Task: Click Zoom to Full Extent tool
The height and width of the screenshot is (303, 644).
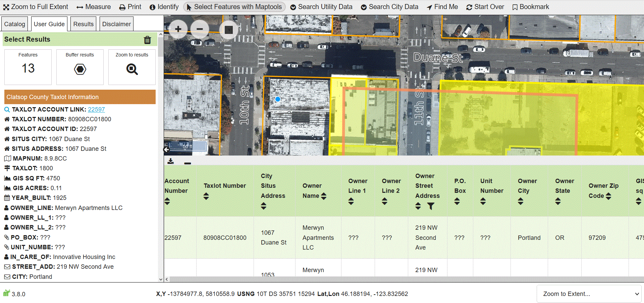Action: coord(36,7)
